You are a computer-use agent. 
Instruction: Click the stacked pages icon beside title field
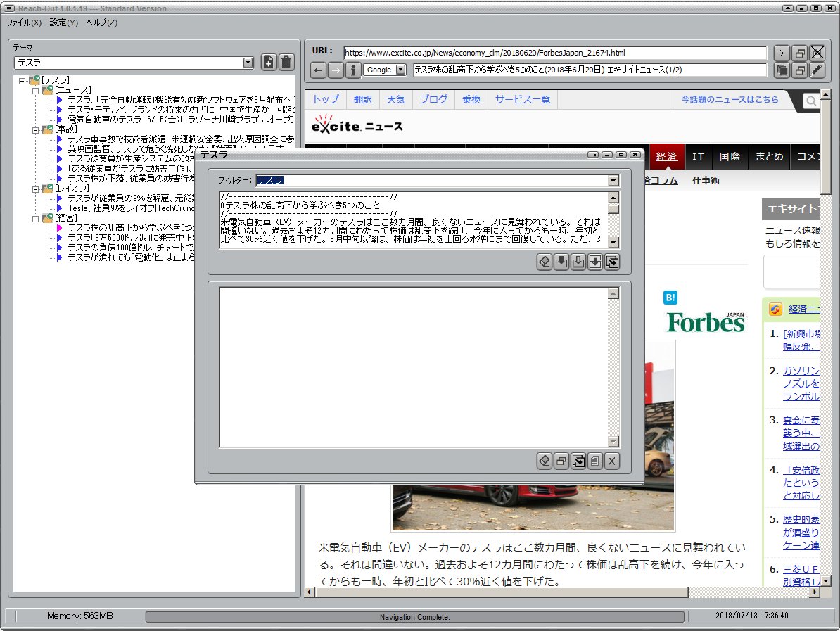tap(782, 70)
